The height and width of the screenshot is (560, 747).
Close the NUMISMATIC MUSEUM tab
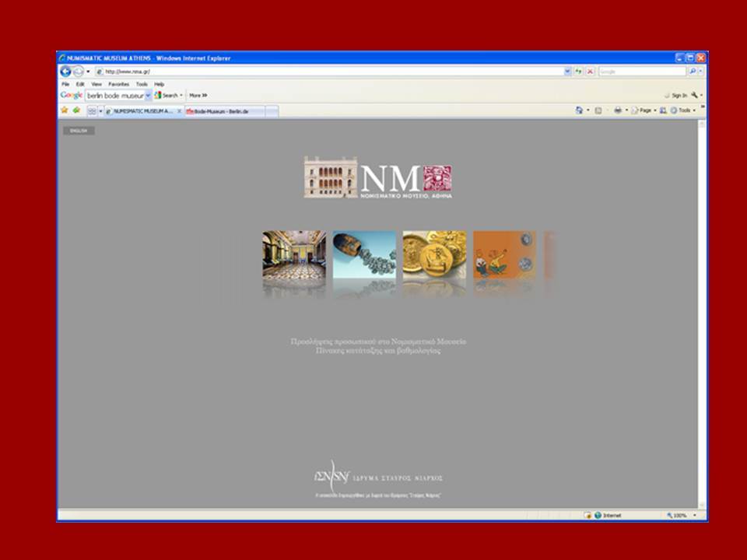179,111
